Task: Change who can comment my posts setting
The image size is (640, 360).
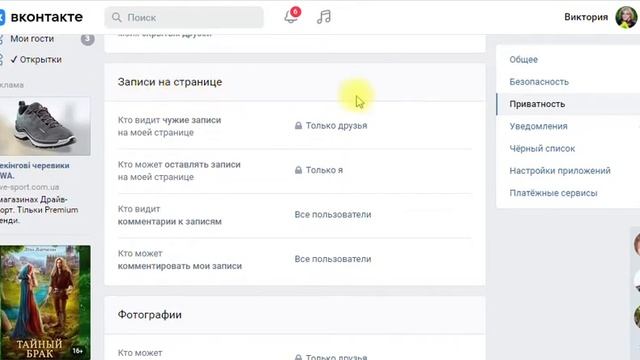Action: 333,259
